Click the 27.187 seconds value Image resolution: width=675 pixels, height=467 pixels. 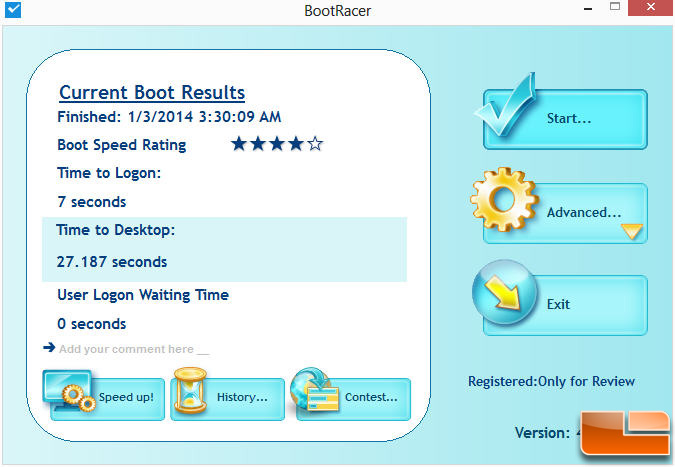coord(112,262)
